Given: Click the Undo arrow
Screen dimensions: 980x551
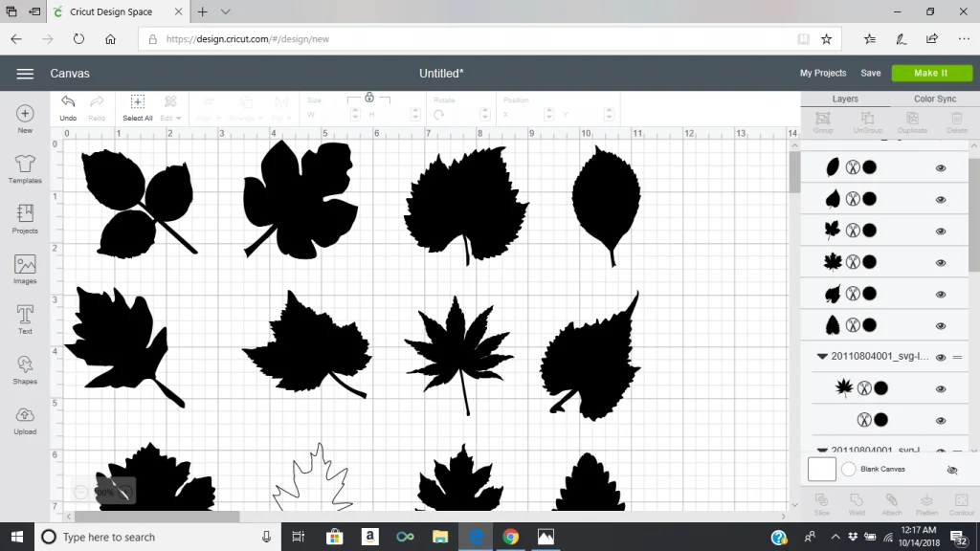Looking at the screenshot, I should pyautogui.click(x=68, y=102).
